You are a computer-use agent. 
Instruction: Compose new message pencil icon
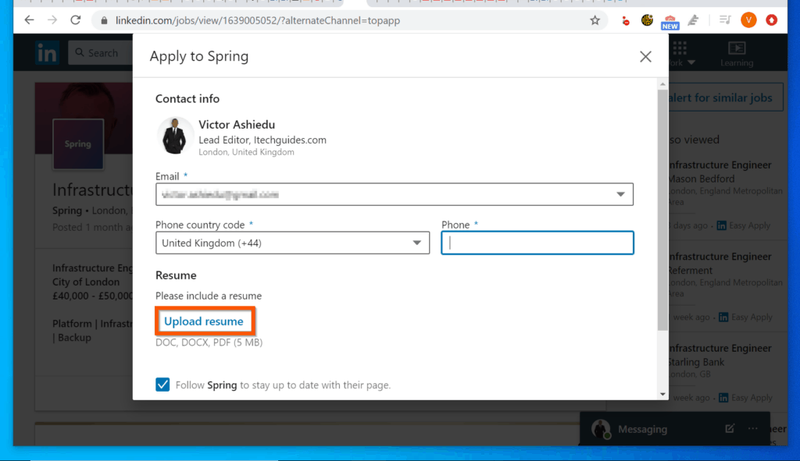730,428
